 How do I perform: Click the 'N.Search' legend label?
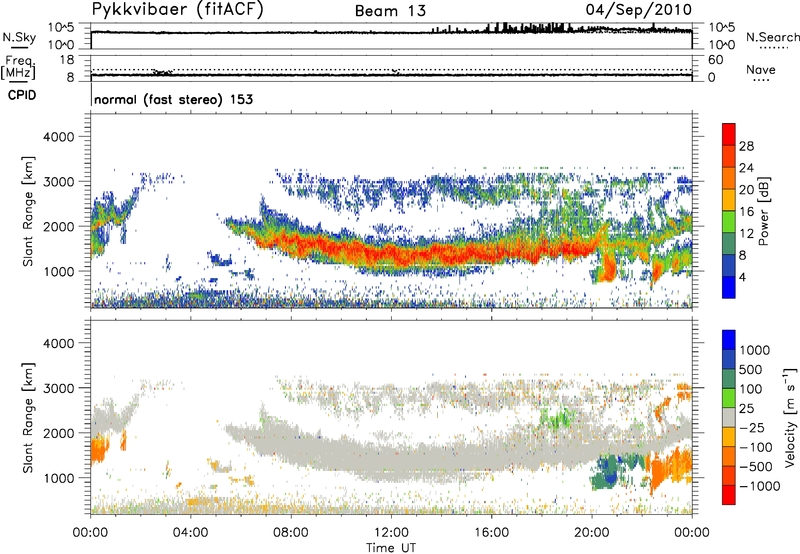(x=772, y=37)
